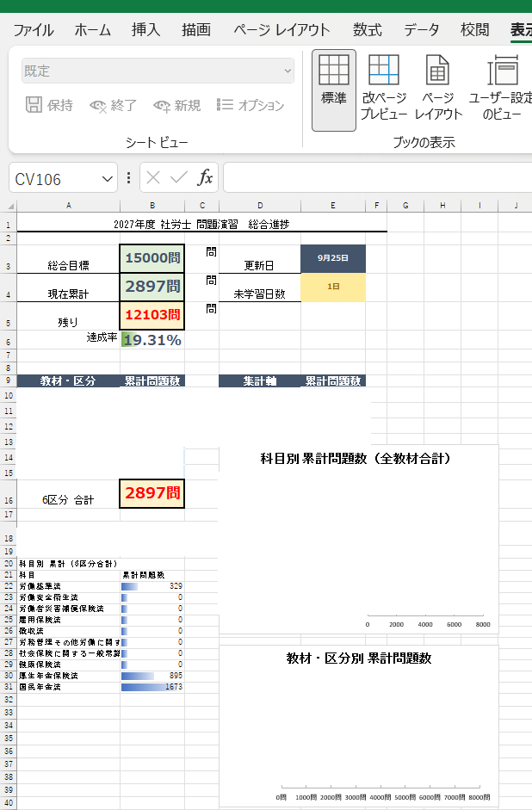The width and height of the screenshot is (532, 810).
Task: Click the 労働安全衛生法 subject cell
Action: tap(68, 597)
